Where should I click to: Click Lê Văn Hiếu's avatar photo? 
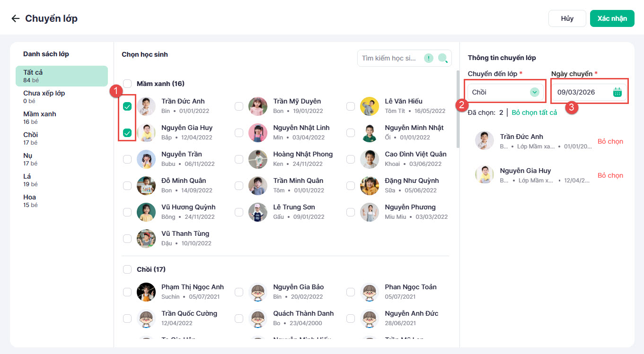[x=370, y=106]
